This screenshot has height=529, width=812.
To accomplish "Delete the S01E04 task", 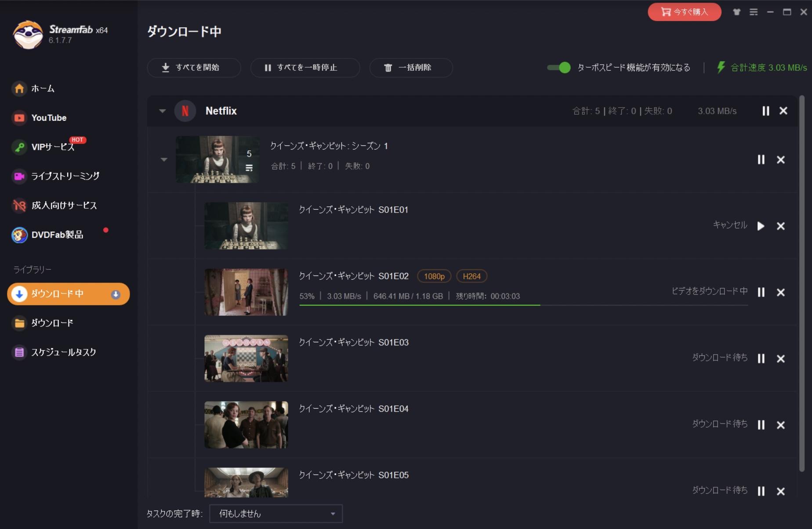I will click(780, 425).
